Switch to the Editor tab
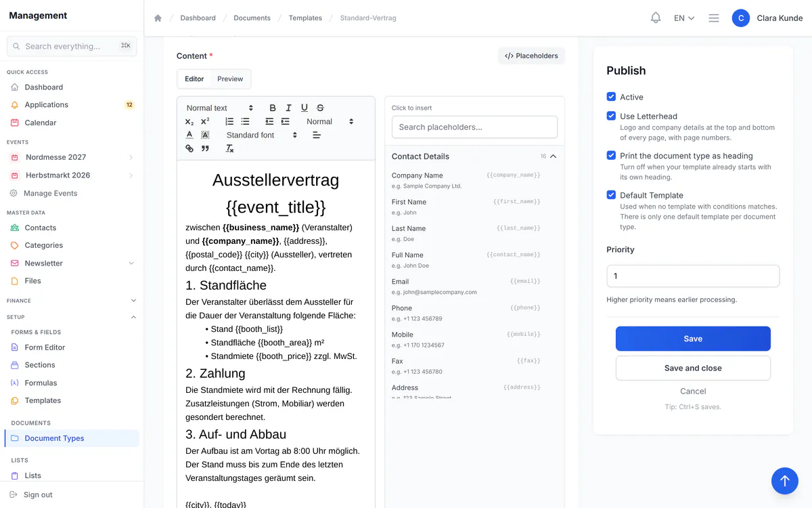This screenshot has height=508, width=812. tap(194, 79)
